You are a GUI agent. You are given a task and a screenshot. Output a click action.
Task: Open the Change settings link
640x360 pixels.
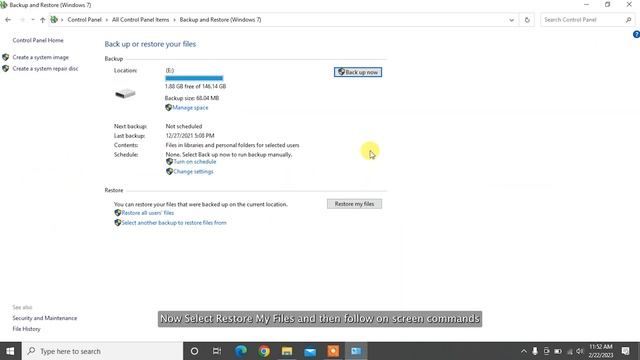click(x=193, y=171)
